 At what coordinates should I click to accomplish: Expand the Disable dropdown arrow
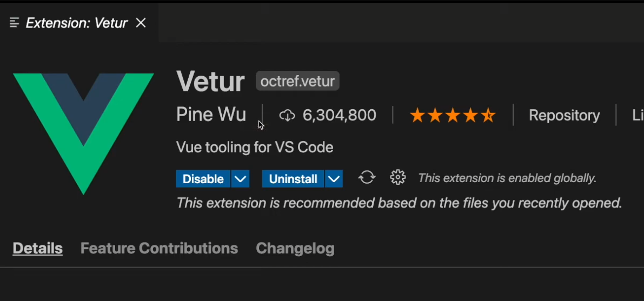click(240, 179)
